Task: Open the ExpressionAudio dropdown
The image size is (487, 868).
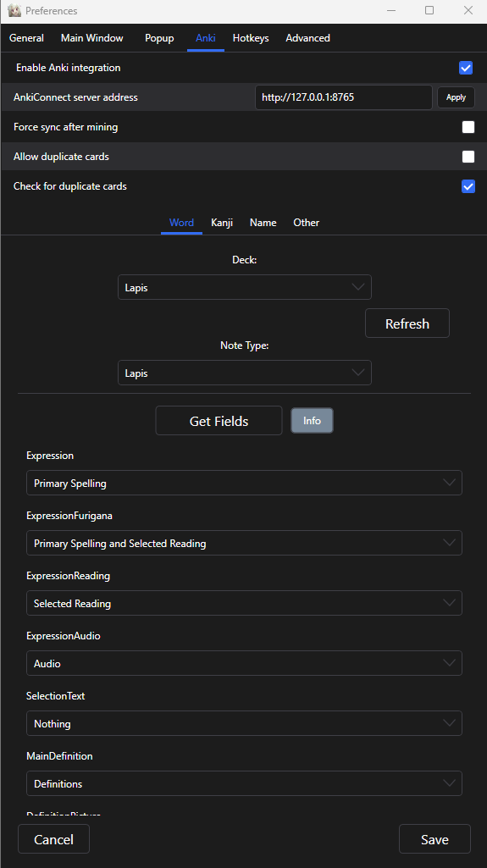Action: click(244, 663)
